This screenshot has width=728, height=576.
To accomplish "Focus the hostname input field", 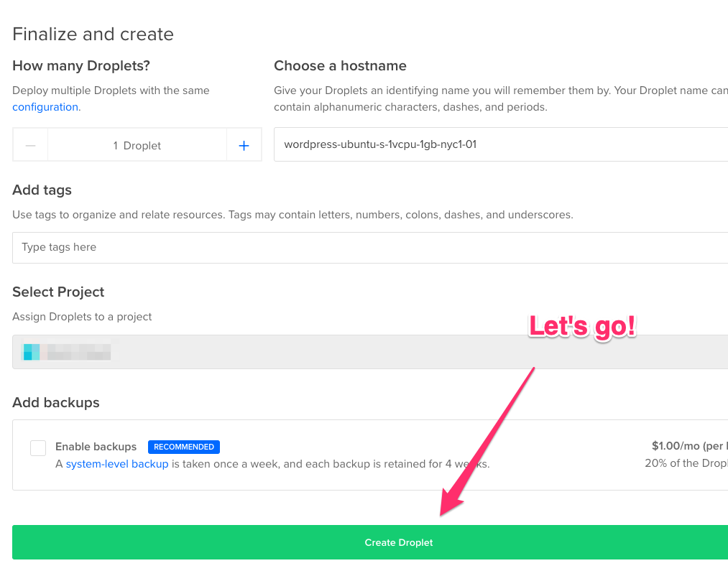I will tap(501, 144).
